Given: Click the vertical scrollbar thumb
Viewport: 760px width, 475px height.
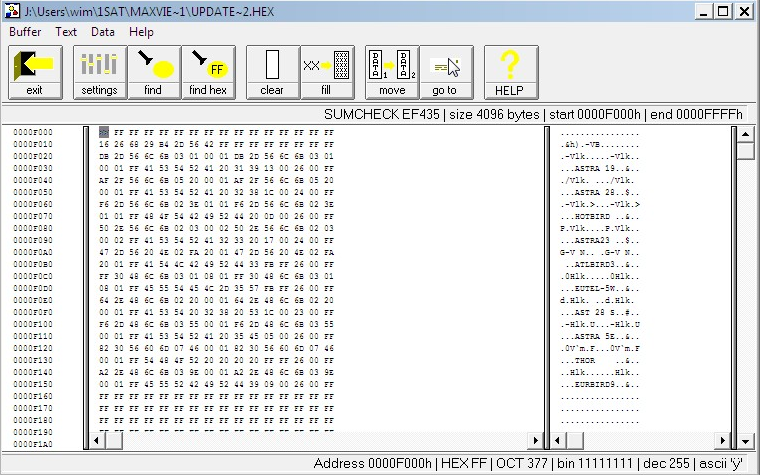Looking at the screenshot, I should tap(745, 150).
